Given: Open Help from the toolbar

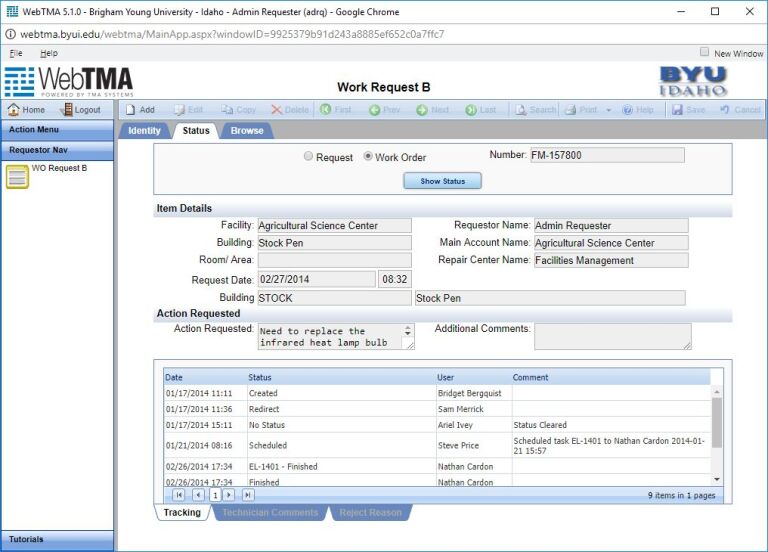Looking at the screenshot, I should tap(638, 110).
